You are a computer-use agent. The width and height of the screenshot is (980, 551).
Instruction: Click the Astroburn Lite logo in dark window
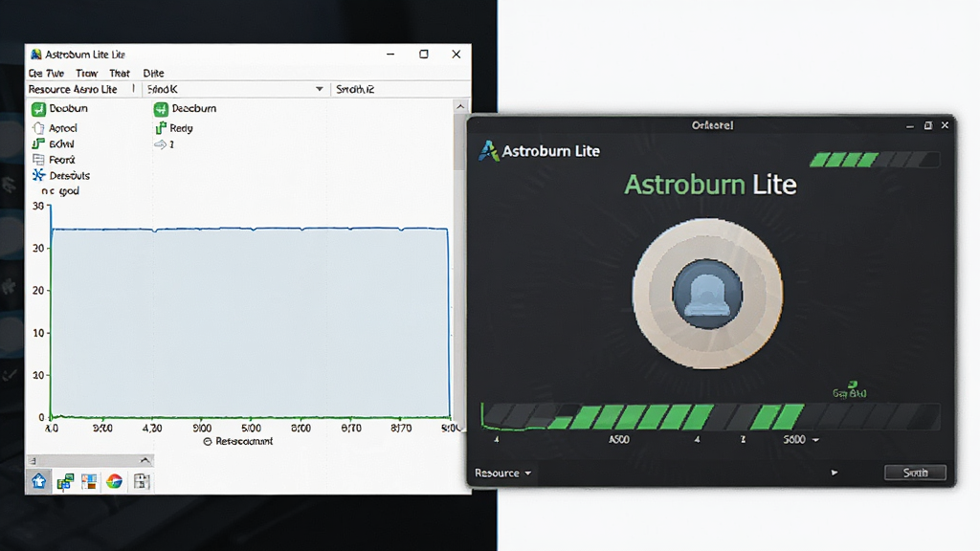(488, 150)
